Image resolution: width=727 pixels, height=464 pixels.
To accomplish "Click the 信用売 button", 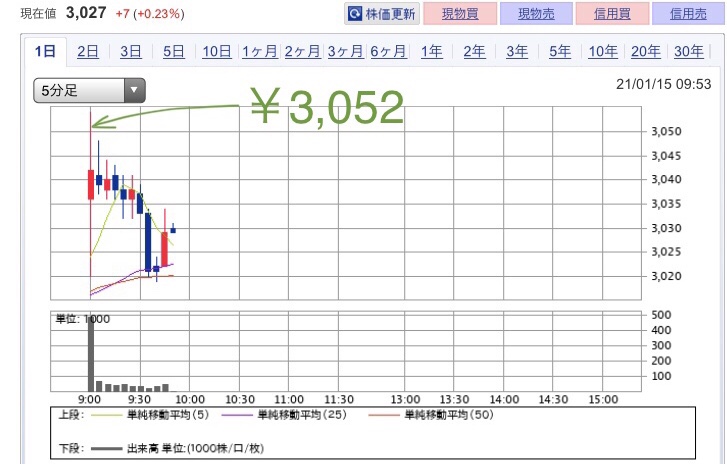I will coord(689,14).
